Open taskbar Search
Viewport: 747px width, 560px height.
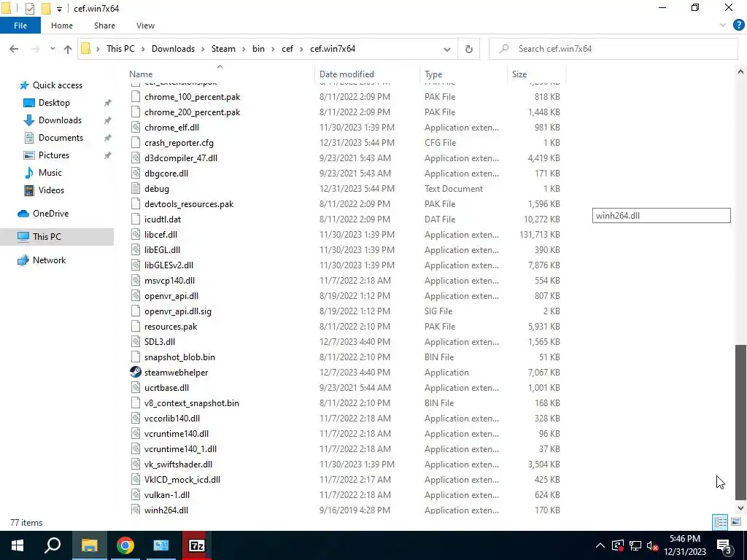coord(53,545)
